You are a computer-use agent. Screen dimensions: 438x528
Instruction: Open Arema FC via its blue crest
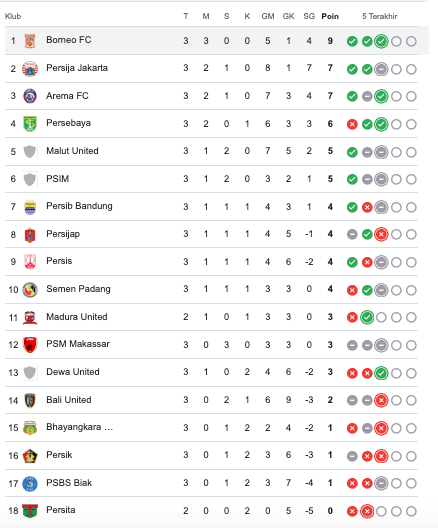coord(30,96)
